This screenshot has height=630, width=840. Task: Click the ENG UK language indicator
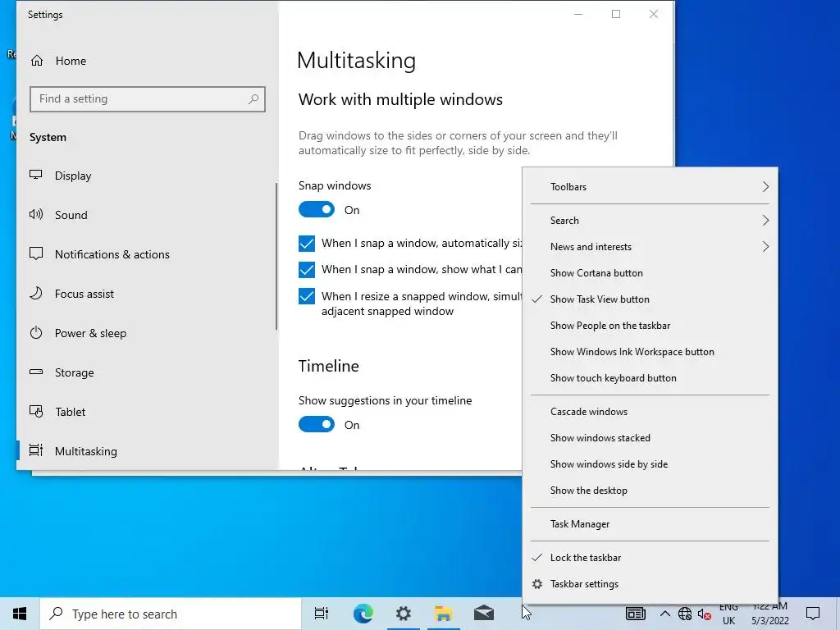point(728,614)
